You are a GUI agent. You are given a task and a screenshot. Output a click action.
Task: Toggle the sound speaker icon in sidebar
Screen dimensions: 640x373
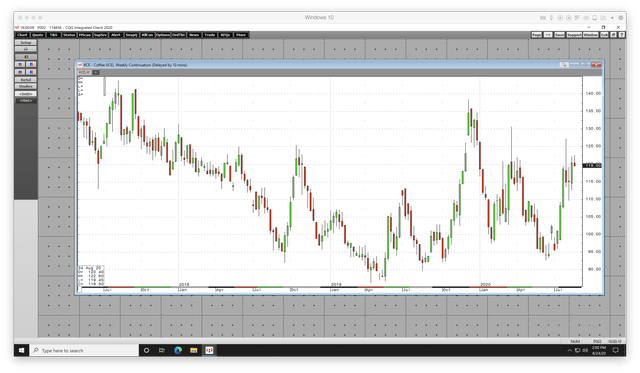pos(26,57)
